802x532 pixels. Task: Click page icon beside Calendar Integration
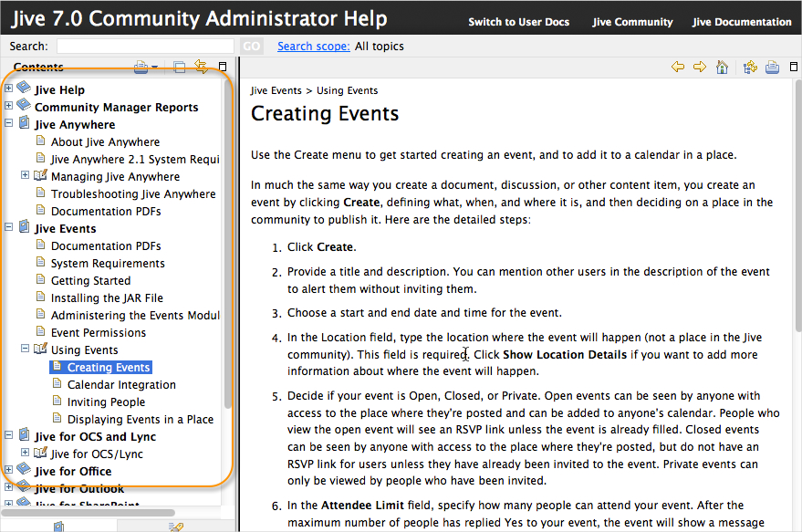57,383
